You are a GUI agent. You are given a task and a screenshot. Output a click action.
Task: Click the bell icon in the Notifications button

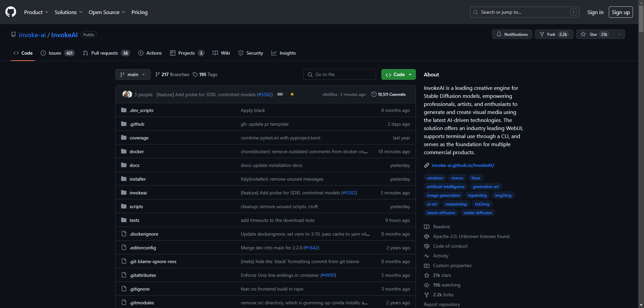point(499,34)
